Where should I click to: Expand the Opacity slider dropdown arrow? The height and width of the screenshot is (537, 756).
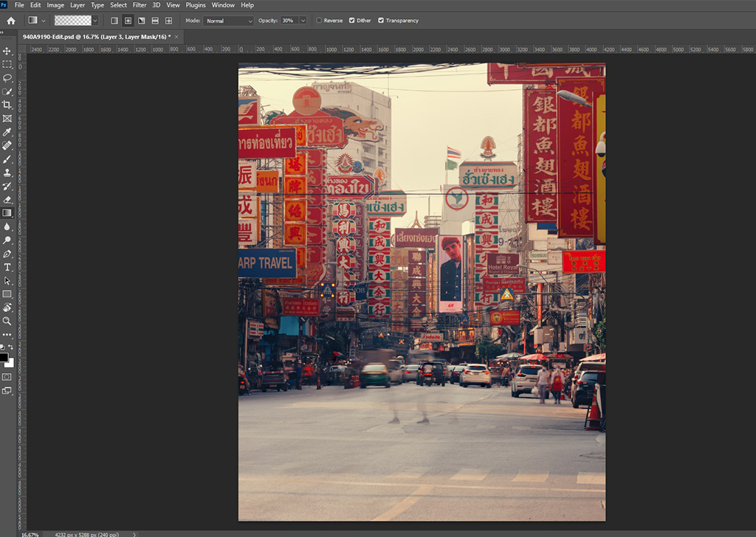coord(303,21)
